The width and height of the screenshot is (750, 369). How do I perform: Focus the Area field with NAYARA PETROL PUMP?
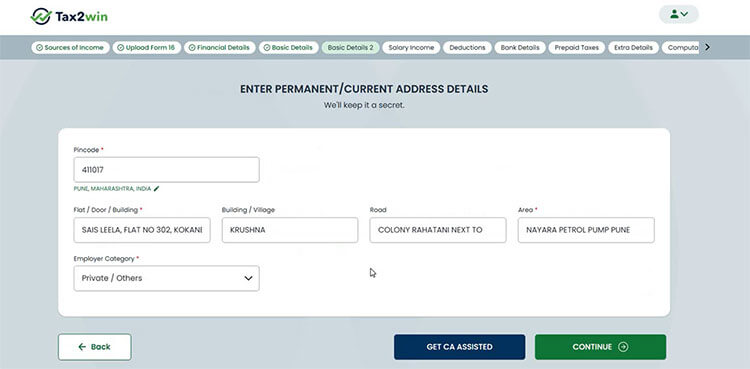[x=586, y=230]
